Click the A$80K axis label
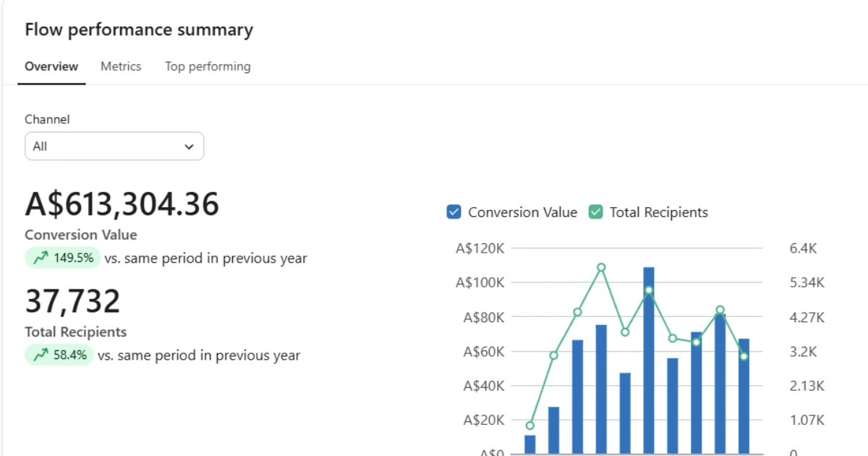The image size is (868, 456). [x=483, y=317]
